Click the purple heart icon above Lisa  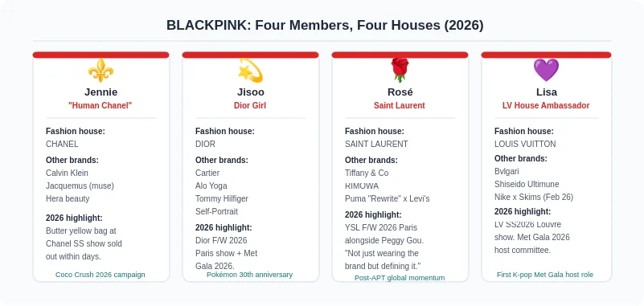(x=546, y=70)
